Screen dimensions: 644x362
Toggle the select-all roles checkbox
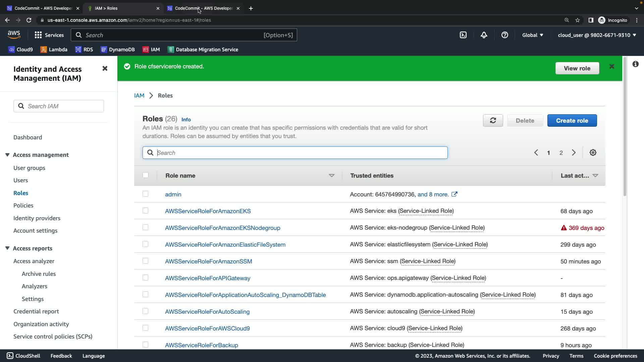(145, 175)
